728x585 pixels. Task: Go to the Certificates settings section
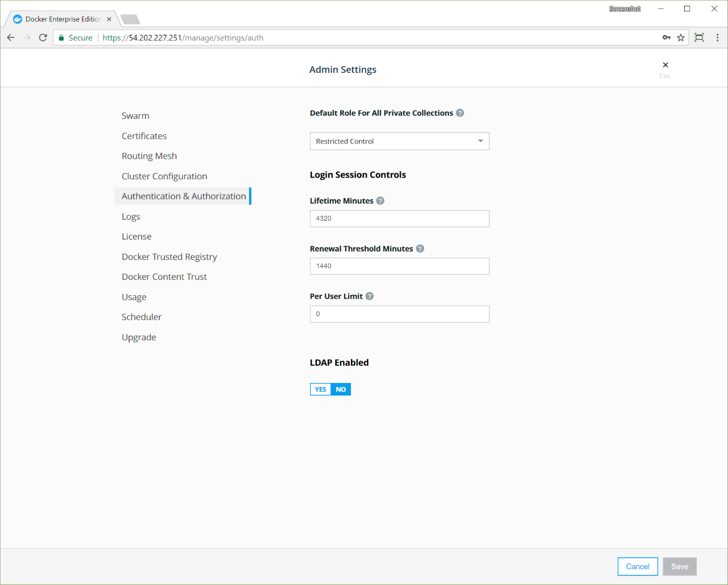click(144, 136)
